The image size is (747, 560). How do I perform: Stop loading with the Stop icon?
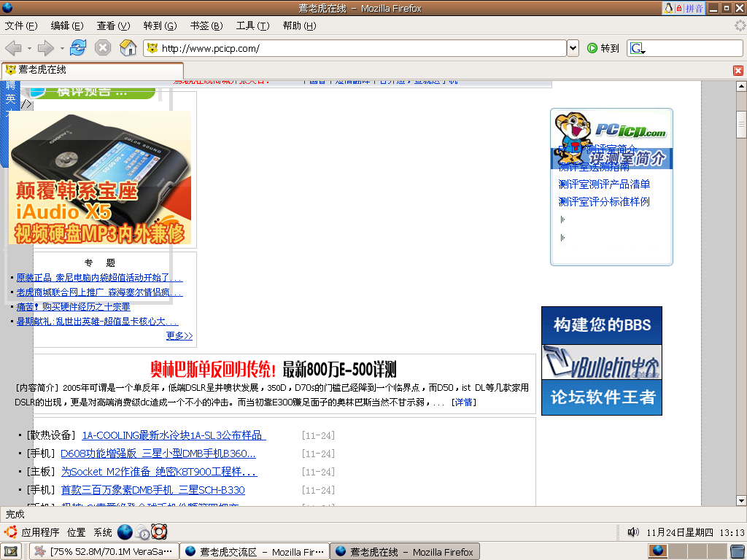102,47
